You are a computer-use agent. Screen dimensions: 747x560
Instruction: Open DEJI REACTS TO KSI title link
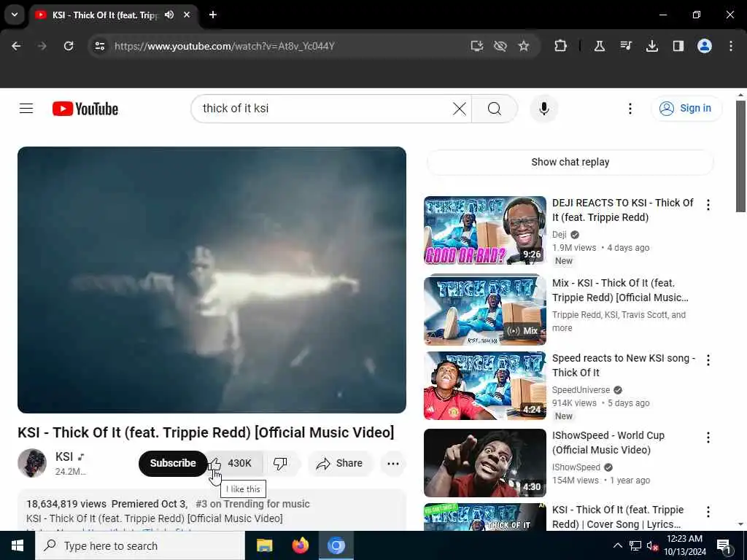coord(623,210)
